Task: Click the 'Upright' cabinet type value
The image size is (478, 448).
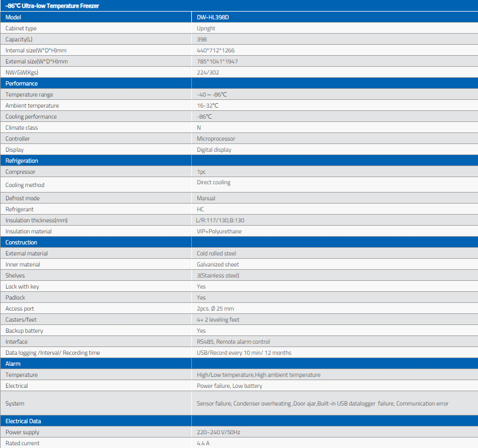Action: (x=206, y=28)
